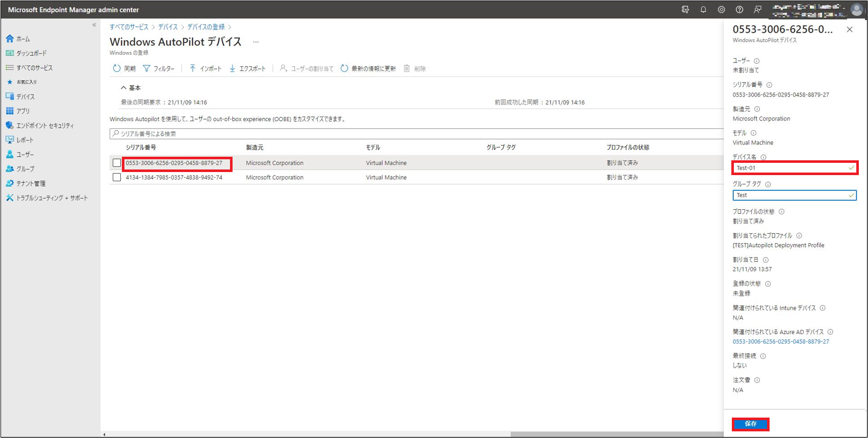Click the デバイスの登録 breadcrumb link
The width and height of the screenshot is (868, 438).
click(206, 27)
